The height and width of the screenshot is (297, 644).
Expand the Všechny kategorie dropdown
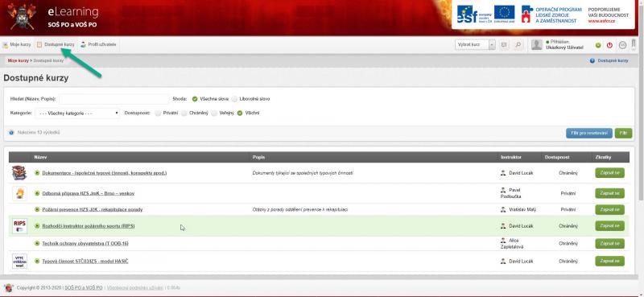(x=77, y=113)
